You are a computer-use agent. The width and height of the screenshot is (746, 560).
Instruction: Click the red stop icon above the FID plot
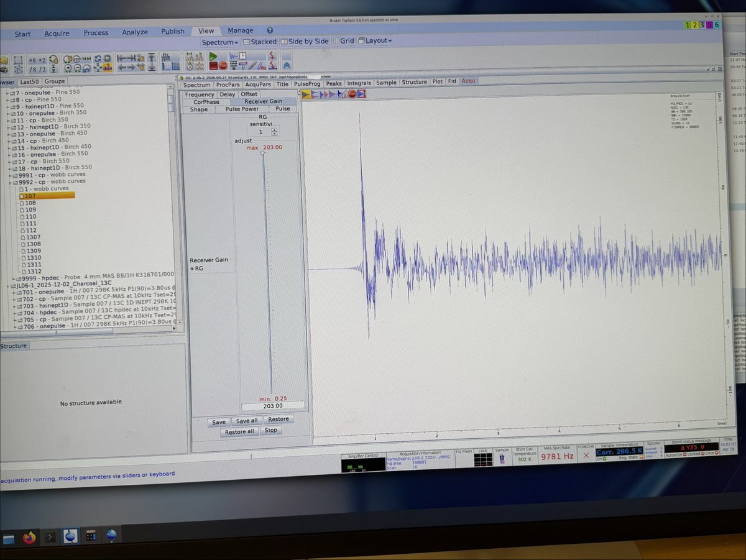[x=352, y=94]
